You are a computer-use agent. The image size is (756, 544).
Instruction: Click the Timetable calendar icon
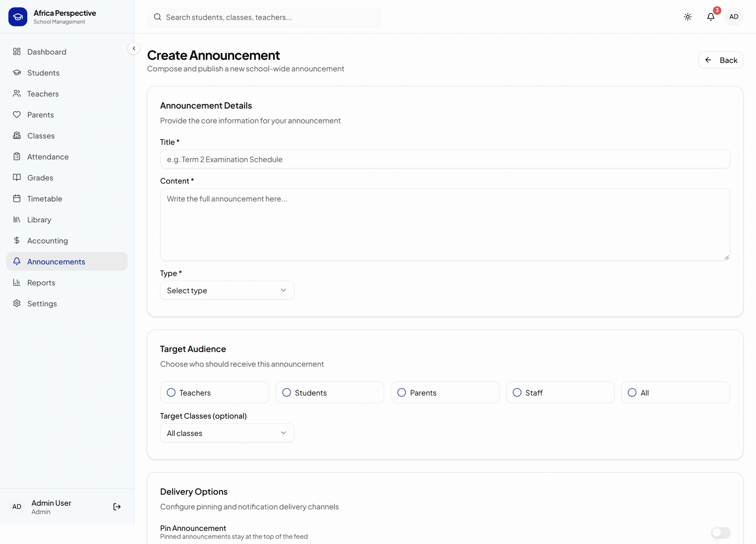tap(17, 198)
